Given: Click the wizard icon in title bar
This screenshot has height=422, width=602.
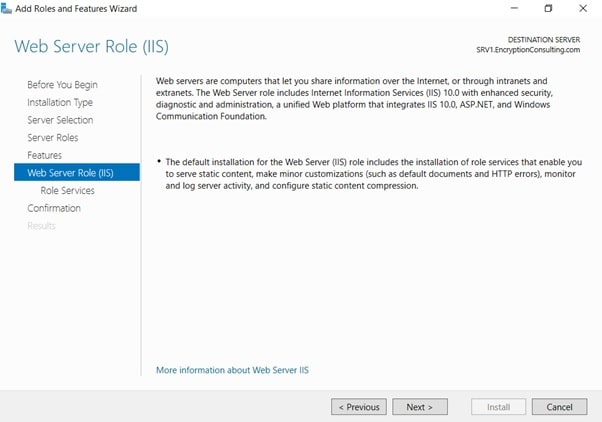Looking at the screenshot, I should pyautogui.click(x=8, y=9).
